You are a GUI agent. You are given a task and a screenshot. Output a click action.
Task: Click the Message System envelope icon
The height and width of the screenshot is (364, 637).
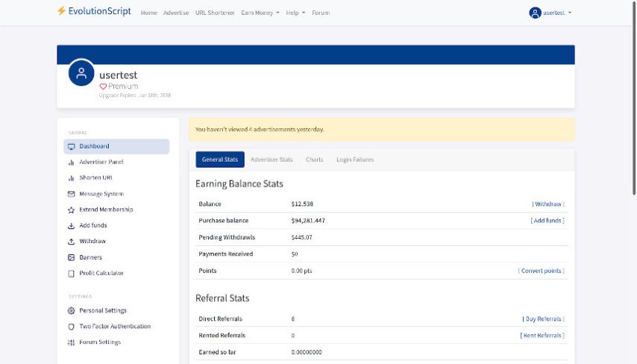click(x=71, y=194)
